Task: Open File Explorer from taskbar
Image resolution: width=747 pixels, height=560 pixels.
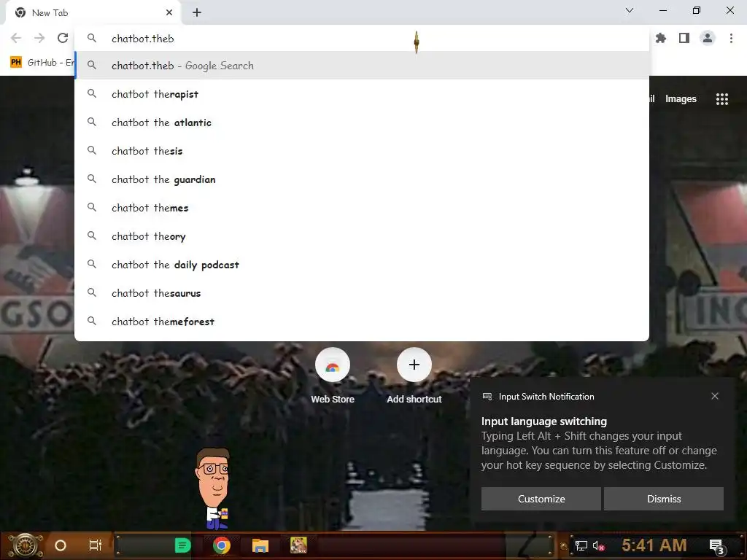Action: tap(260, 545)
